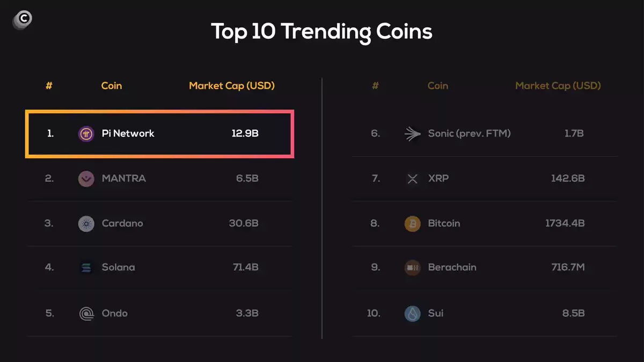Viewport: 644px width, 362px height.
Task: Click the Solana coin logo
Action: point(86,268)
